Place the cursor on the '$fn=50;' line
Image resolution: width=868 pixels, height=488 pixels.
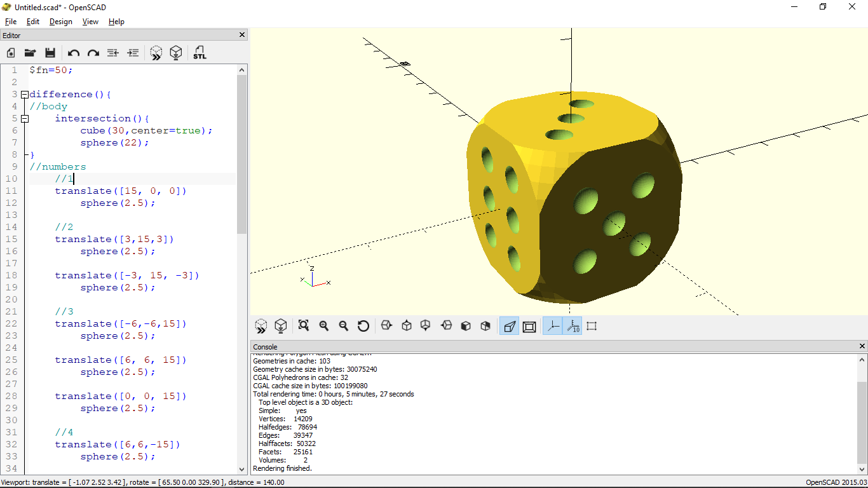pyautogui.click(x=51, y=70)
